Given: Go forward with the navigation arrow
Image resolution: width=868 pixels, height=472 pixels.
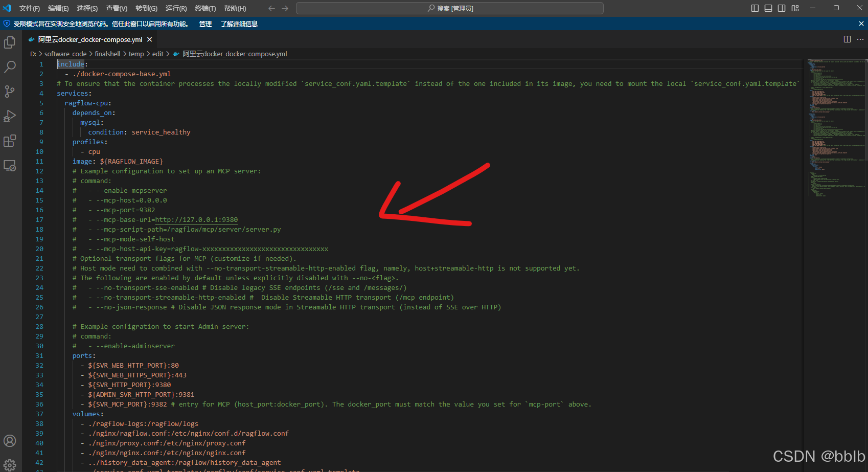Looking at the screenshot, I should (285, 8).
